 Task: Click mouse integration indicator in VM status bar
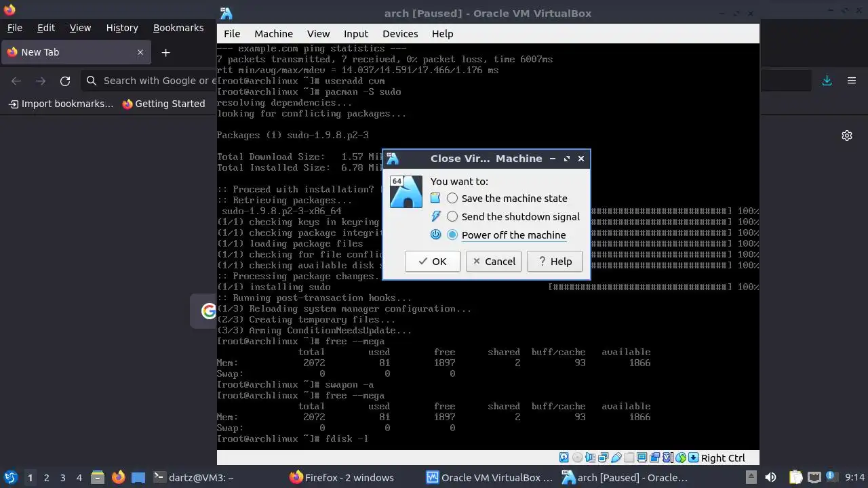(681, 458)
